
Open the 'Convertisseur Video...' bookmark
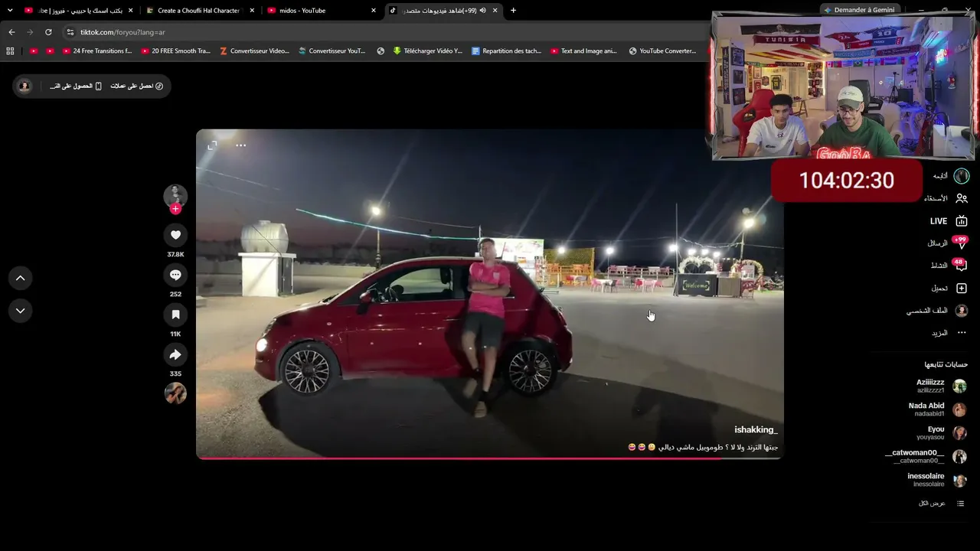(254, 51)
